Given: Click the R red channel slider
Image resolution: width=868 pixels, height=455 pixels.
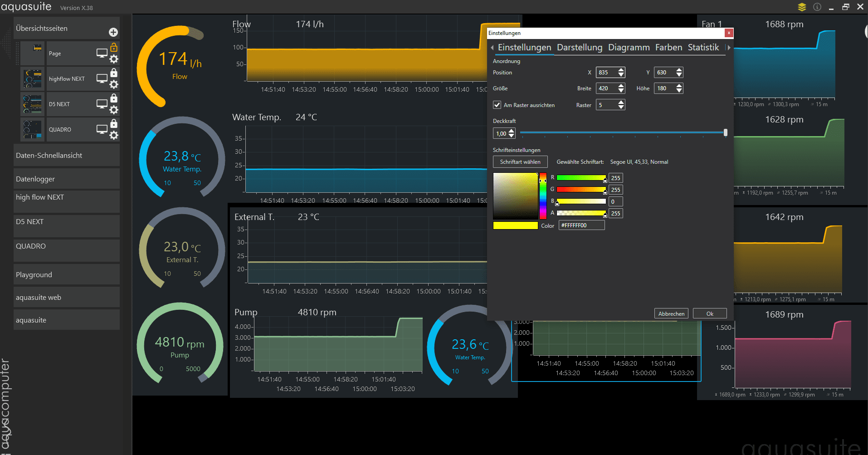Looking at the screenshot, I should coord(581,178).
